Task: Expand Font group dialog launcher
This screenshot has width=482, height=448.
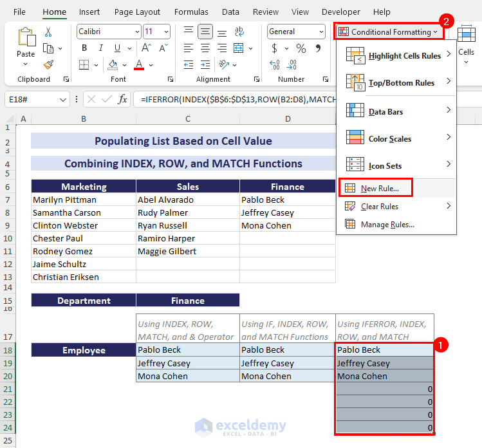Action: [x=171, y=79]
